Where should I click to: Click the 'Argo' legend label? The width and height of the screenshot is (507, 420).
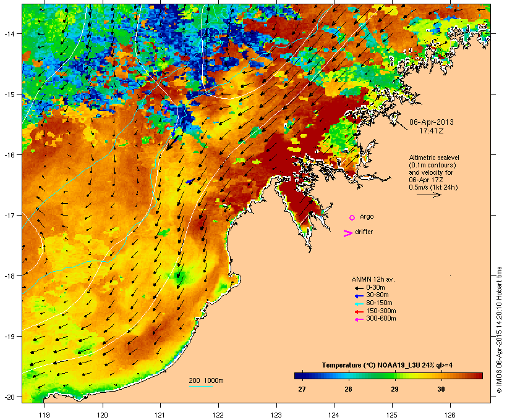coord(367,216)
